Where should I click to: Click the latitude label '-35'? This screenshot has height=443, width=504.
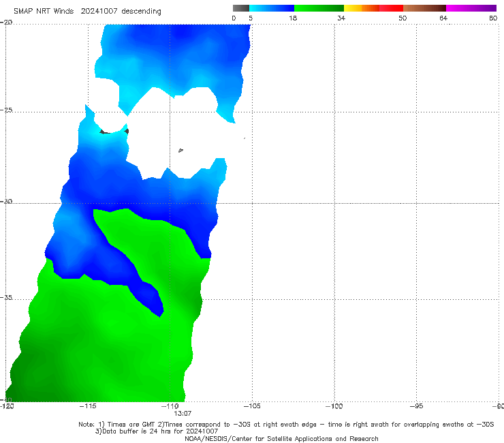(x=6, y=298)
